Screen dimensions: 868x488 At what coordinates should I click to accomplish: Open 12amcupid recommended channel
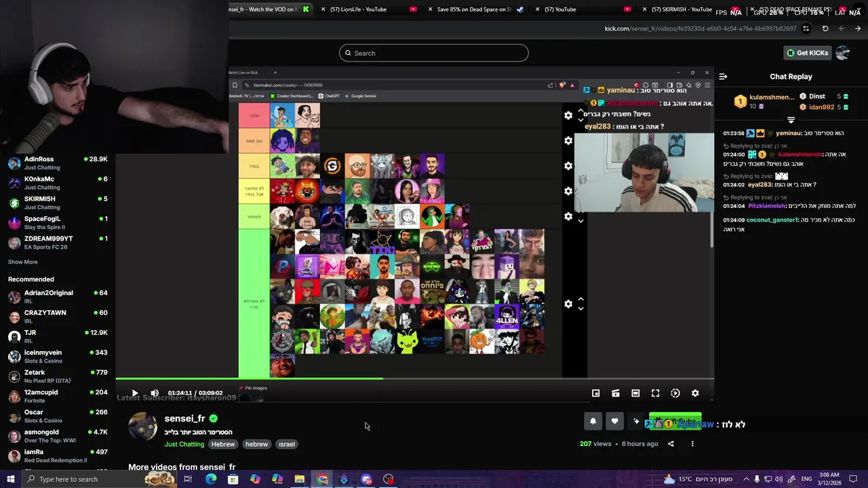click(58, 396)
